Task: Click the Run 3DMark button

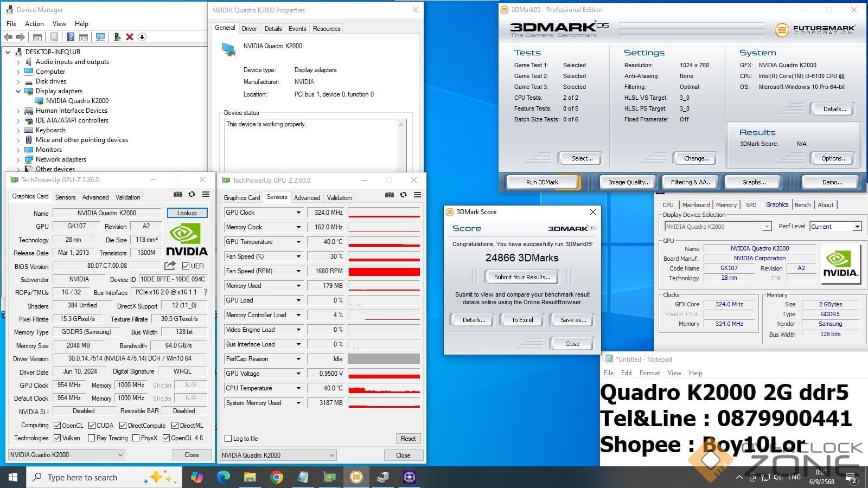Action: [x=542, y=182]
